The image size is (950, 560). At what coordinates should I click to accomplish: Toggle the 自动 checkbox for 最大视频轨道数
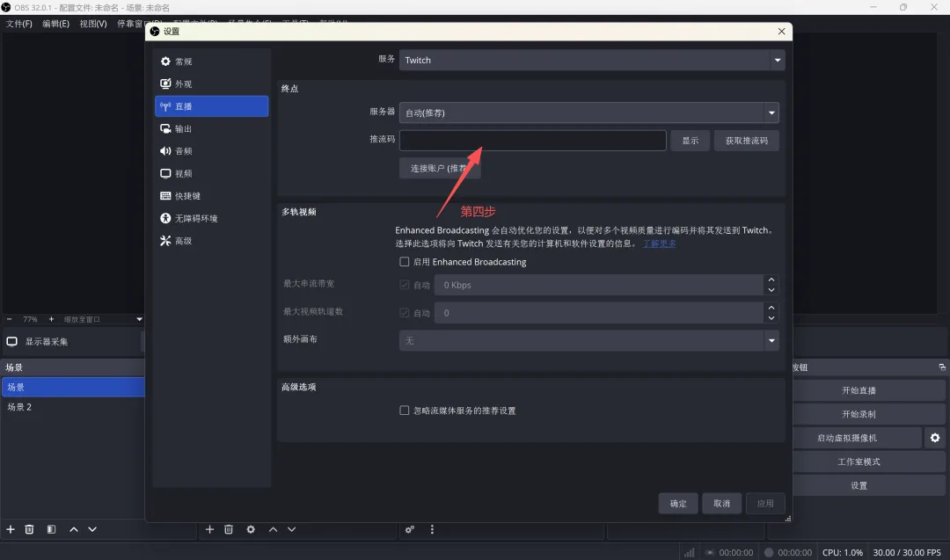coord(404,312)
